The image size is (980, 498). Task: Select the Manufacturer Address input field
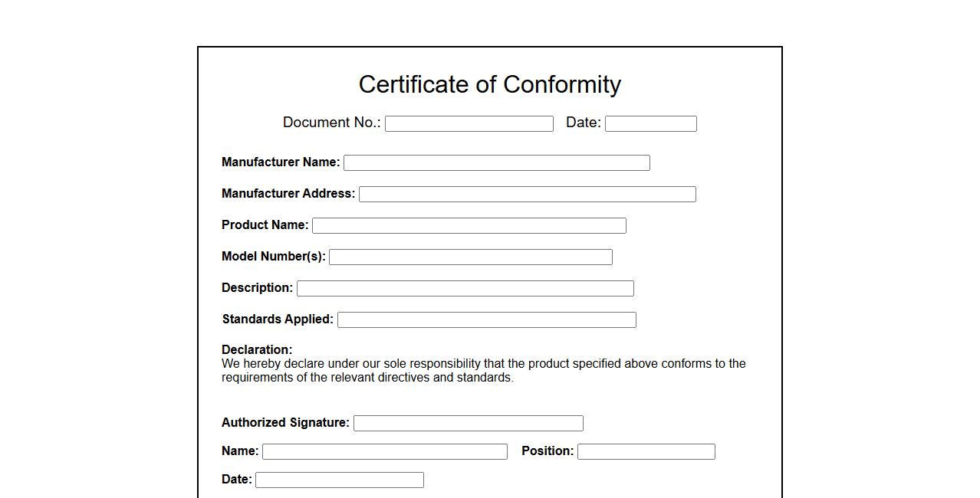click(x=527, y=194)
